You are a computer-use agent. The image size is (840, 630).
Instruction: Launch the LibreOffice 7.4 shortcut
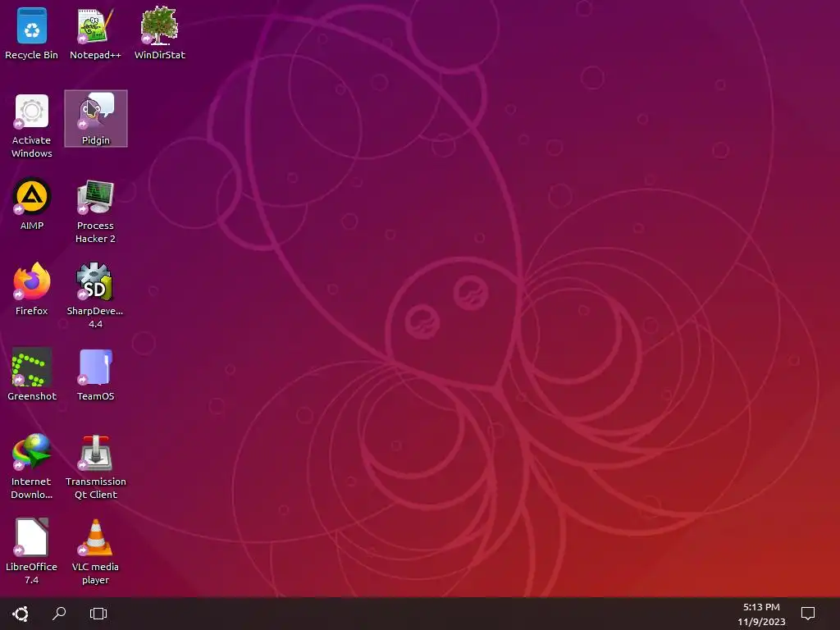click(32, 552)
